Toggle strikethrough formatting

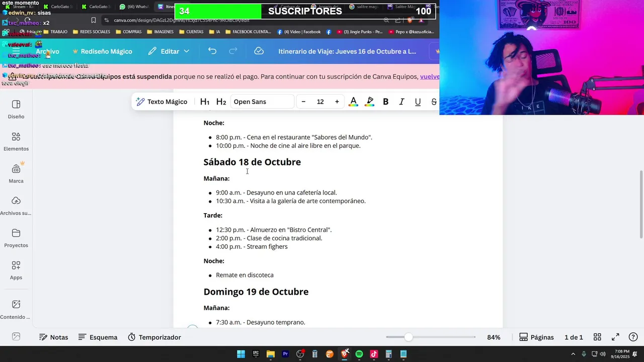[x=434, y=102]
